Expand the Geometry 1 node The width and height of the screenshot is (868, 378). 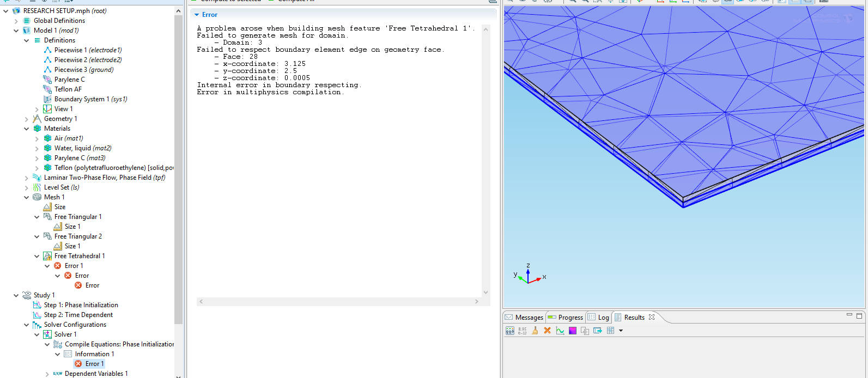pos(27,119)
